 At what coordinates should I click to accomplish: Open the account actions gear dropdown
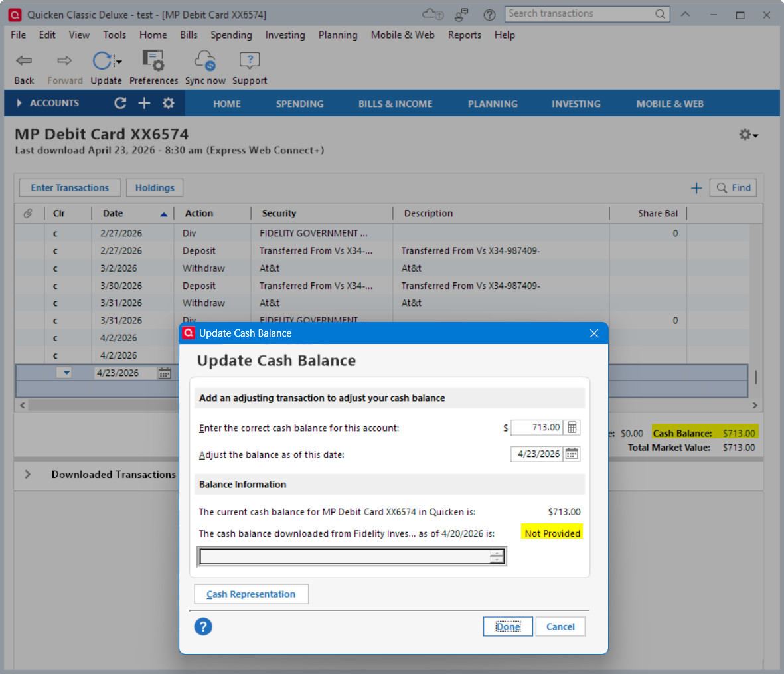(748, 135)
